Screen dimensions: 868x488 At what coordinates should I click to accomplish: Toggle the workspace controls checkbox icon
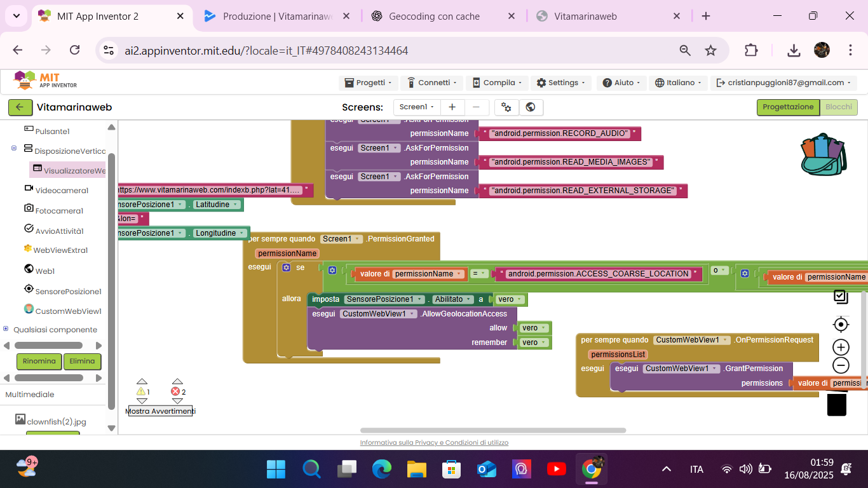[x=841, y=297]
